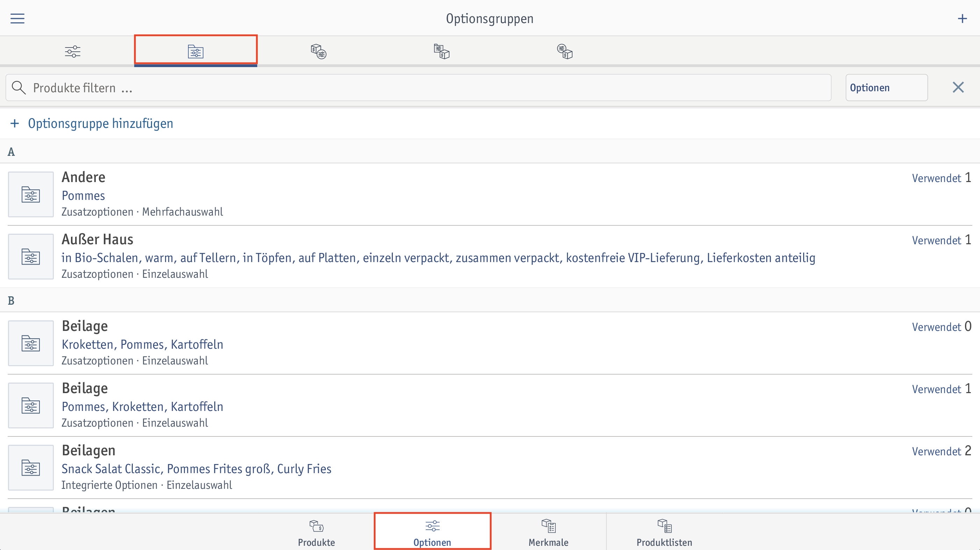Viewport: 980px width, 550px height.
Task: Click Optionsgruppe hinzufügen link
Action: pos(100,123)
